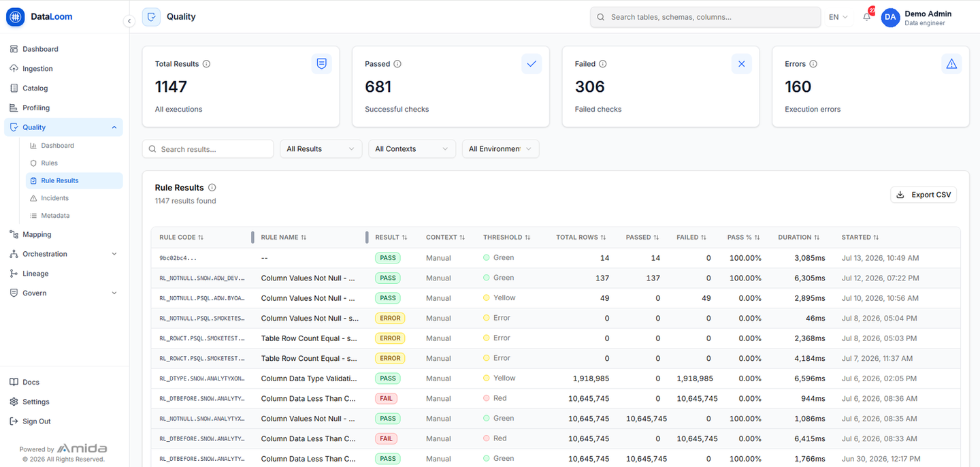980x467 pixels.
Task: Click the Quality page header icon
Action: tap(151, 17)
